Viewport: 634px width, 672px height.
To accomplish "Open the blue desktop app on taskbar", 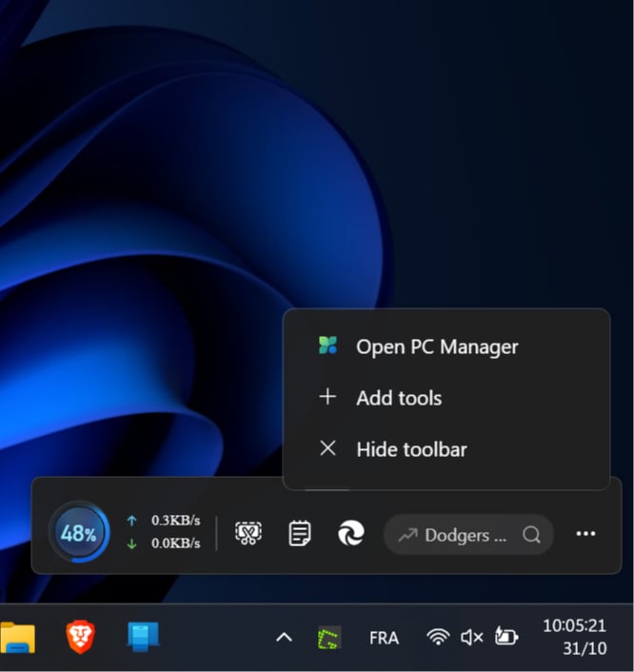I will point(143,638).
